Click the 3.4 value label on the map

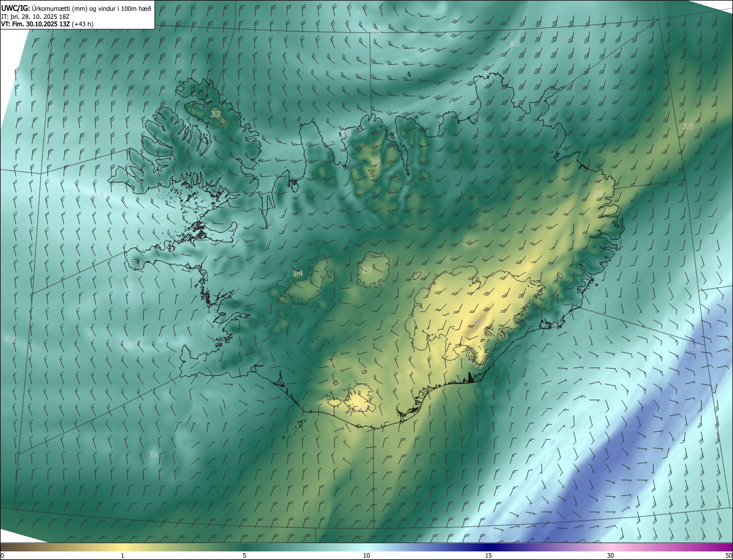coord(297,274)
